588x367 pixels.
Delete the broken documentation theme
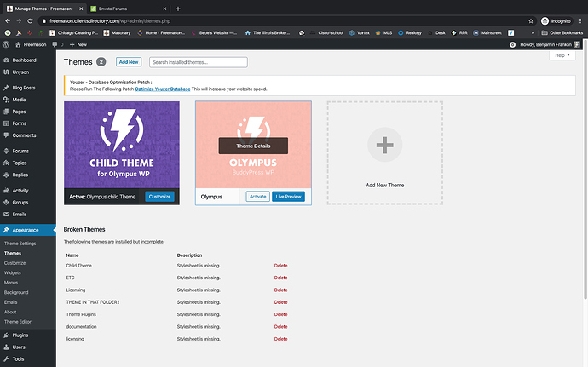280,327
